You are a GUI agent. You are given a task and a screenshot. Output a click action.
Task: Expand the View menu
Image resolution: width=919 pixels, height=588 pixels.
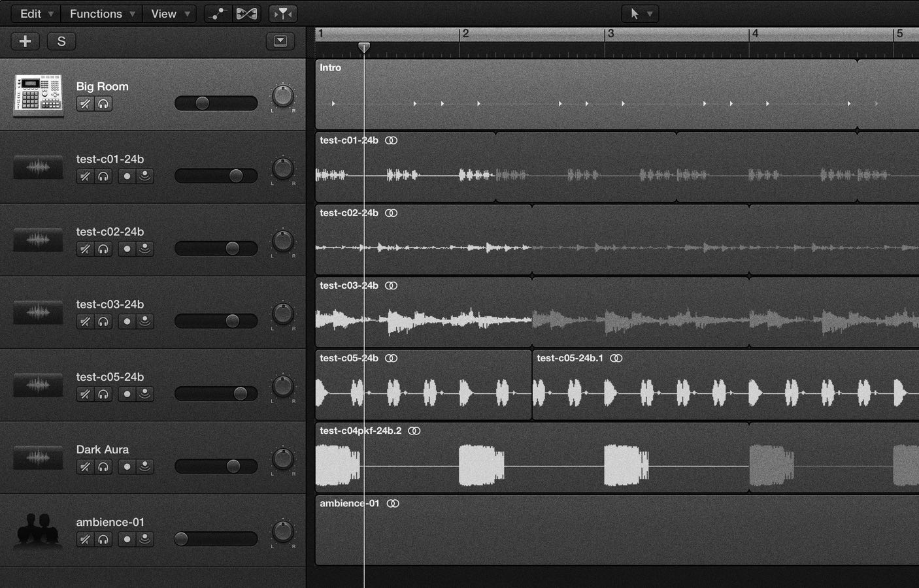point(170,14)
